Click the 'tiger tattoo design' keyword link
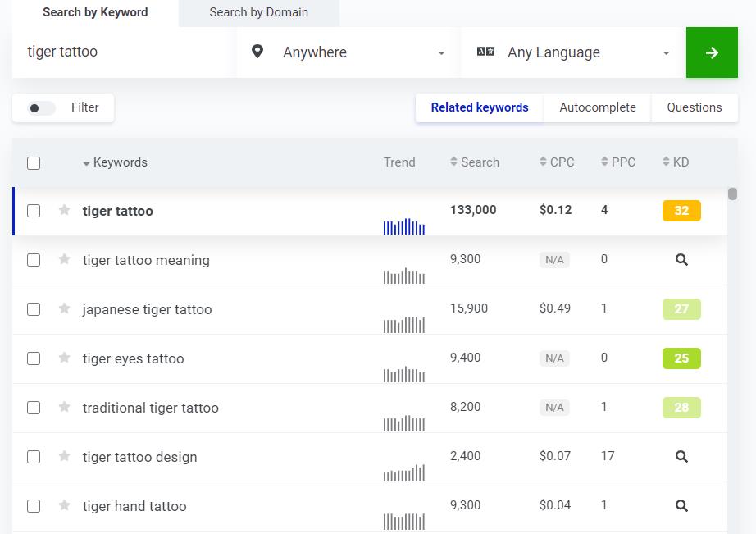The width and height of the screenshot is (756, 534). [139, 457]
